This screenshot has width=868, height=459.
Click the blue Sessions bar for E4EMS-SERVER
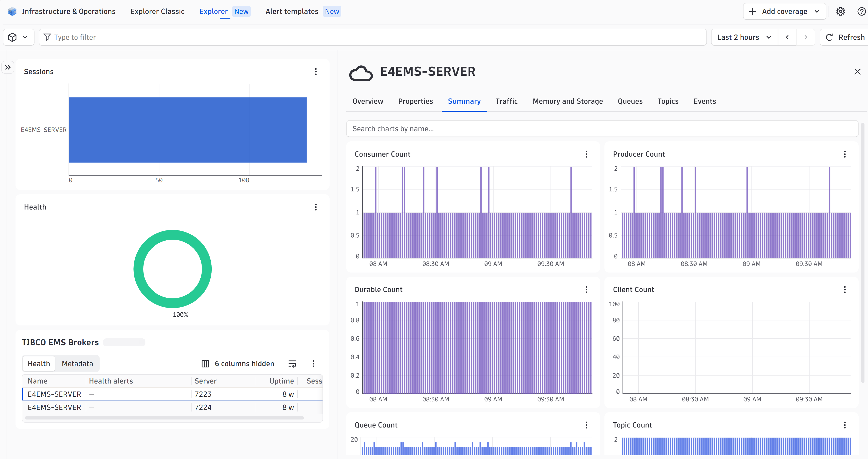point(188,130)
